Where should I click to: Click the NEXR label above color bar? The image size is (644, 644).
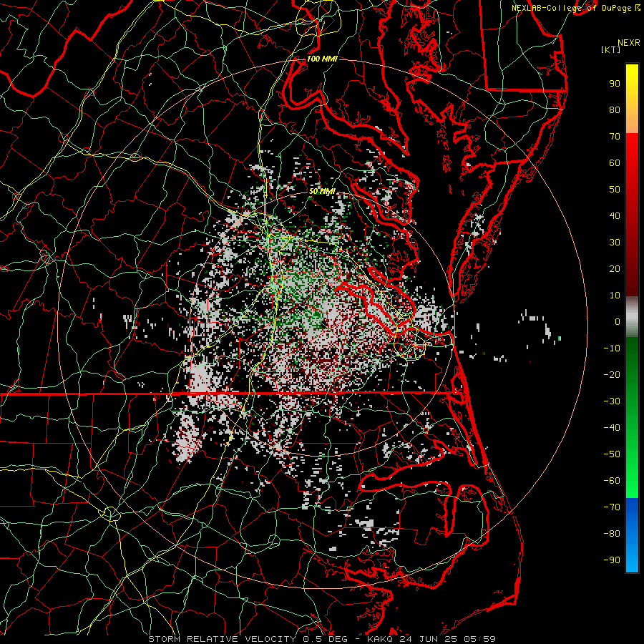[629, 43]
